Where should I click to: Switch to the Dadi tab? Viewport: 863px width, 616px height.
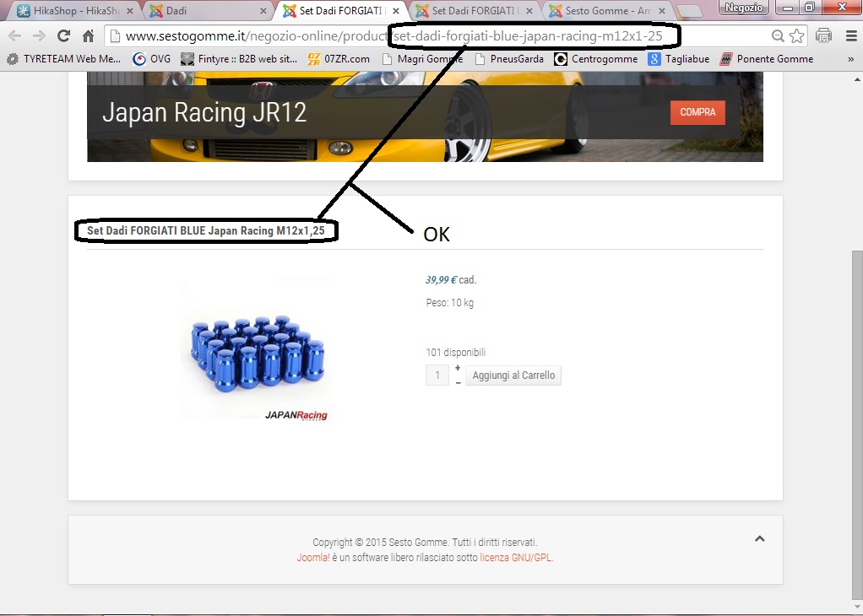pos(209,10)
